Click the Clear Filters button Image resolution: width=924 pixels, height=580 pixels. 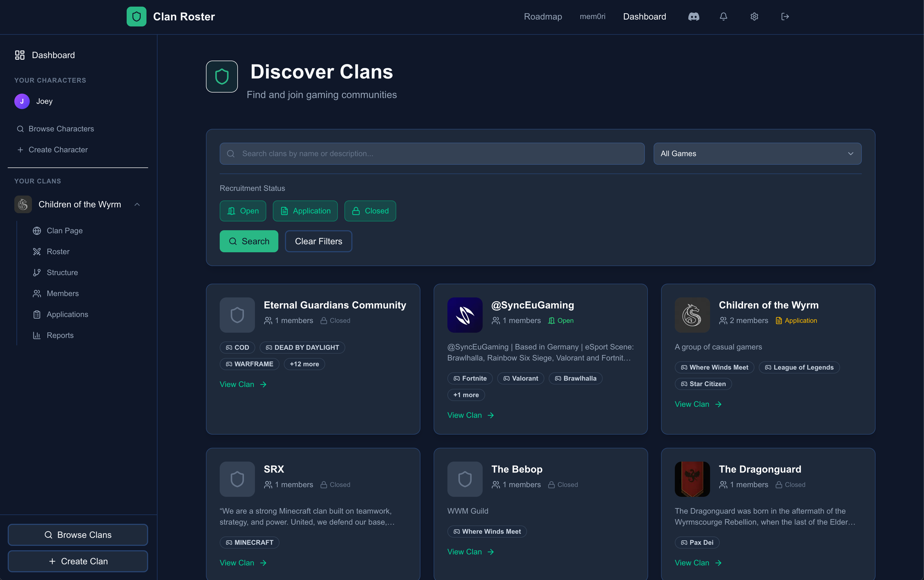(x=318, y=241)
